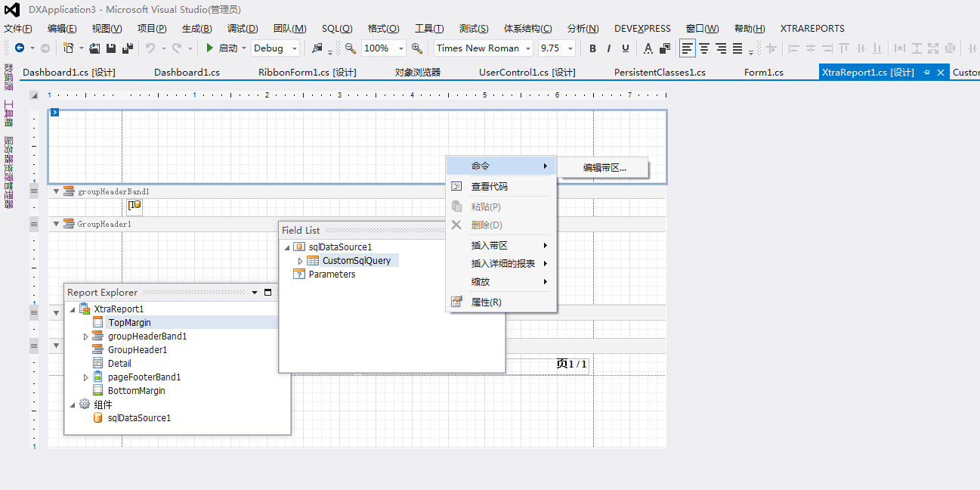980x490 pixels.
Task: Open the DEVEXPRESS menu
Action: point(642,29)
